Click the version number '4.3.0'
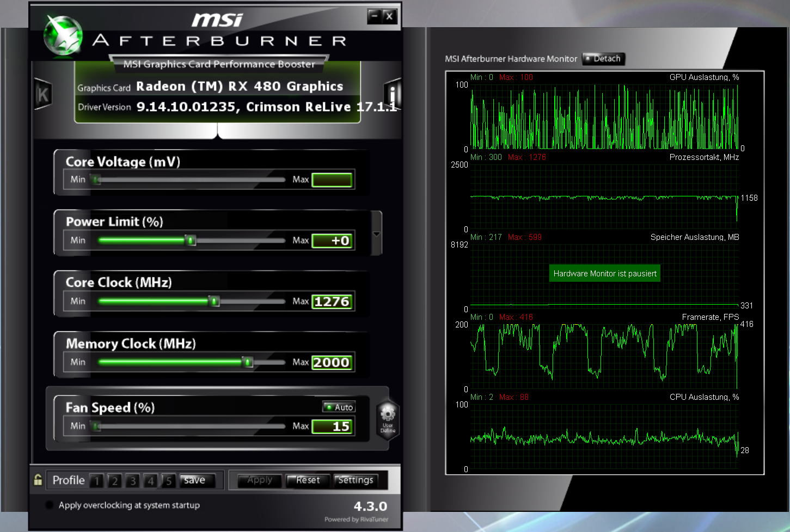Image resolution: width=790 pixels, height=532 pixels. [370, 506]
